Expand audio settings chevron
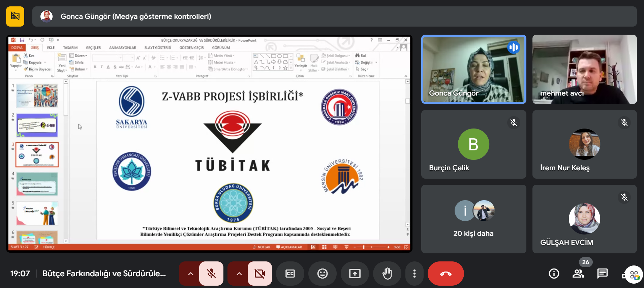 coord(190,274)
